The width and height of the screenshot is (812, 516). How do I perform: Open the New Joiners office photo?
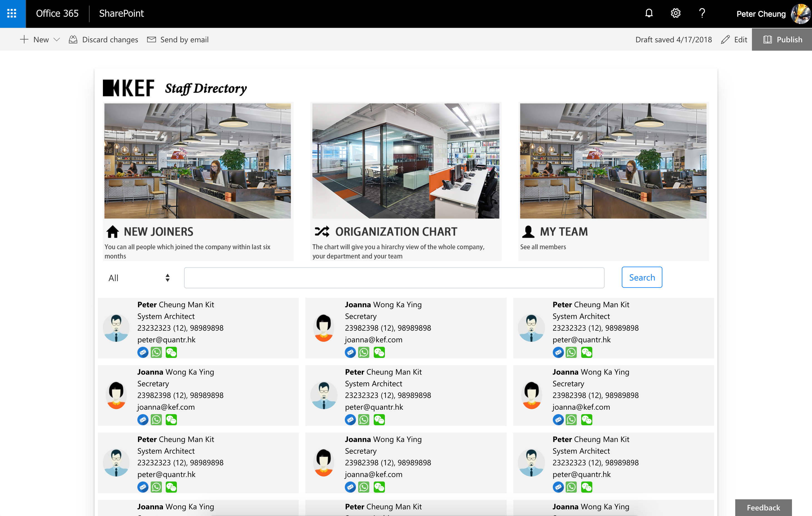coord(198,161)
